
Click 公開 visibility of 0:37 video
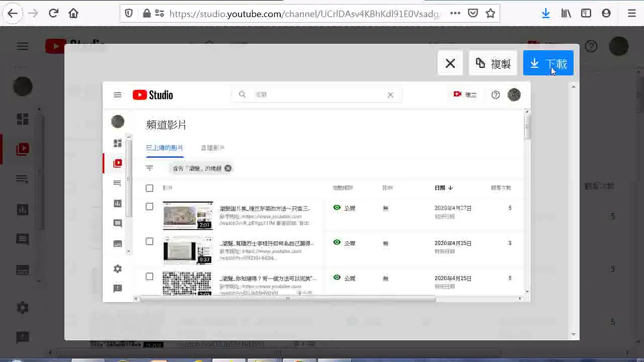[x=344, y=243]
